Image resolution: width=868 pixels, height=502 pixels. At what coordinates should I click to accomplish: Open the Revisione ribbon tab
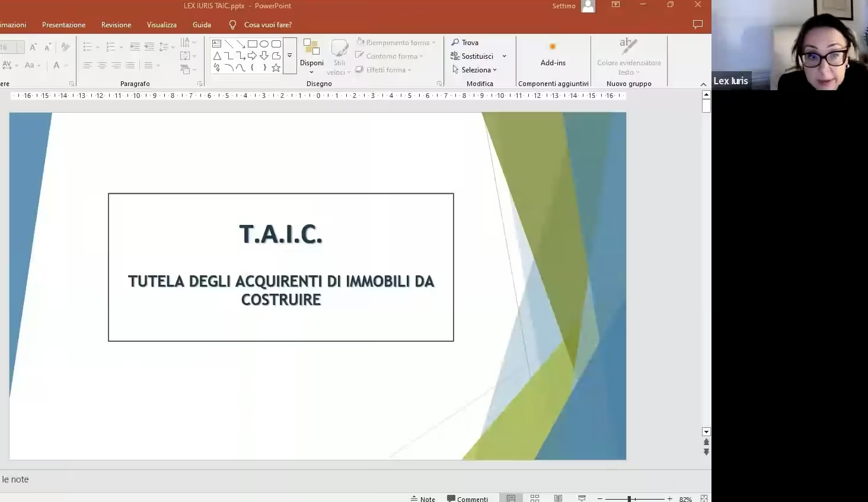coord(116,25)
